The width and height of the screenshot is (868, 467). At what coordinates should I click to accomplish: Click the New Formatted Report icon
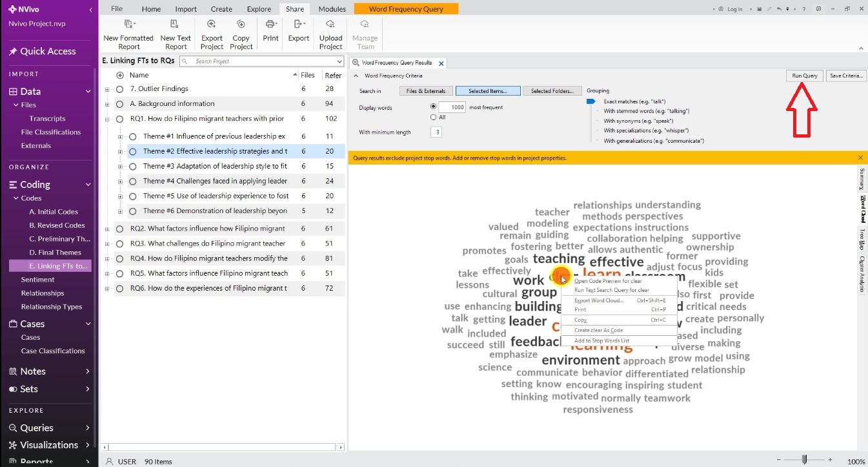tap(128, 25)
